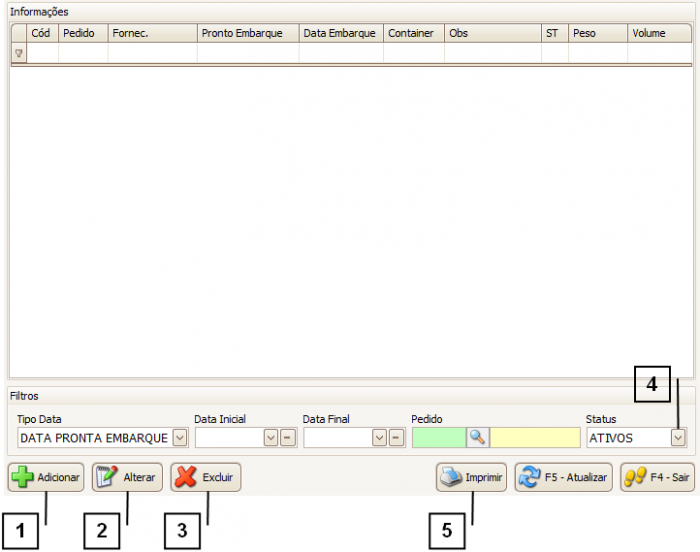Click the Pedido magnifier search icon
700x552 pixels.
(477, 437)
